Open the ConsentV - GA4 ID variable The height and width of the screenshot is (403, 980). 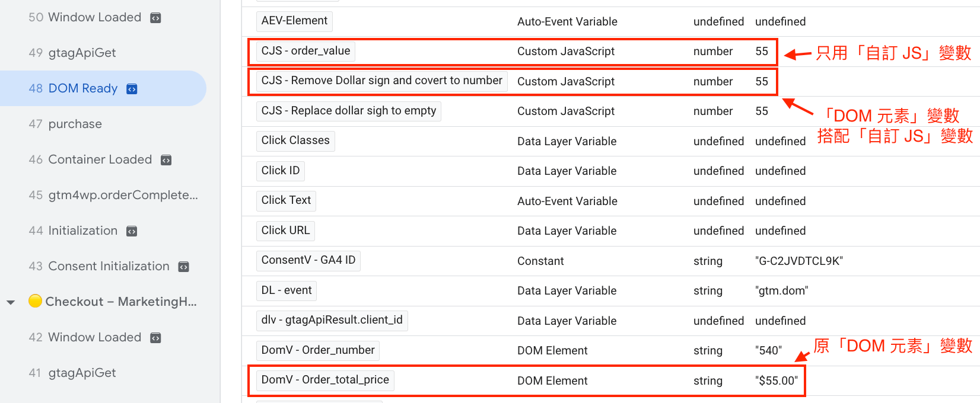[x=308, y=260]
